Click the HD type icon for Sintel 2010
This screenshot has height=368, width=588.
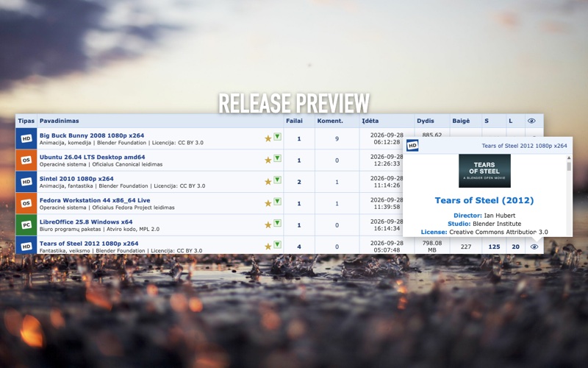click(26, 182)
